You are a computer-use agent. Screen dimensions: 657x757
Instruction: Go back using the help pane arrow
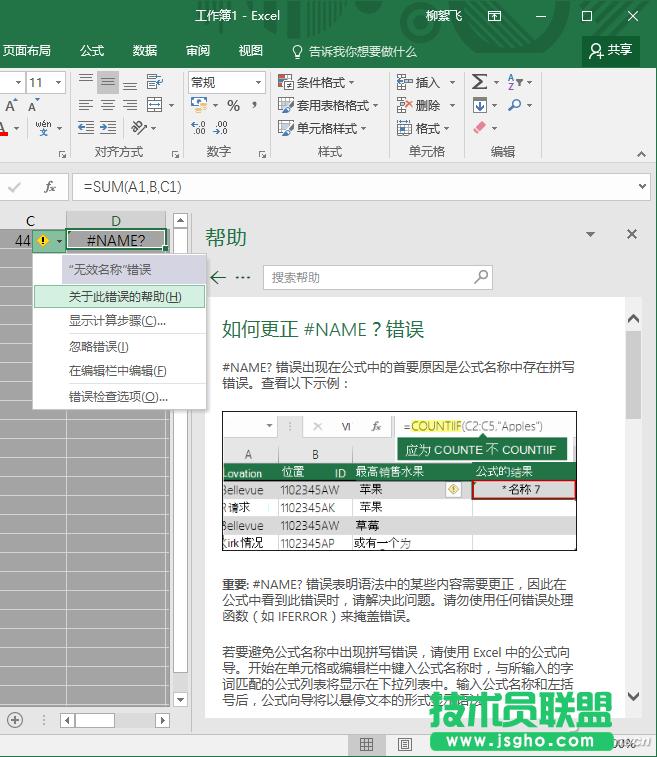point(216,277)
